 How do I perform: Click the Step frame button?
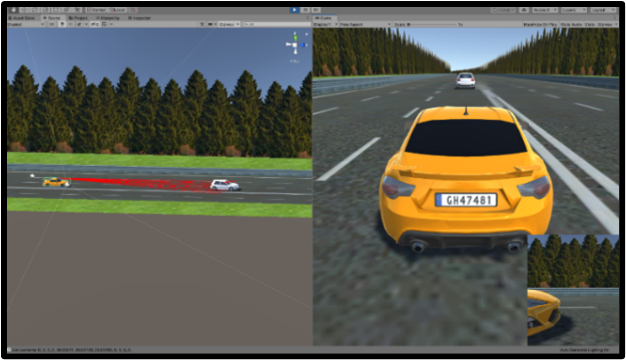pos(316,10)
